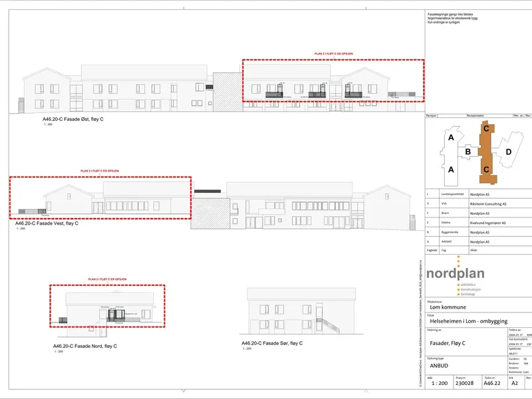
Task: Click the upper letter C on the orange wing
Action: tap(486, 128)
